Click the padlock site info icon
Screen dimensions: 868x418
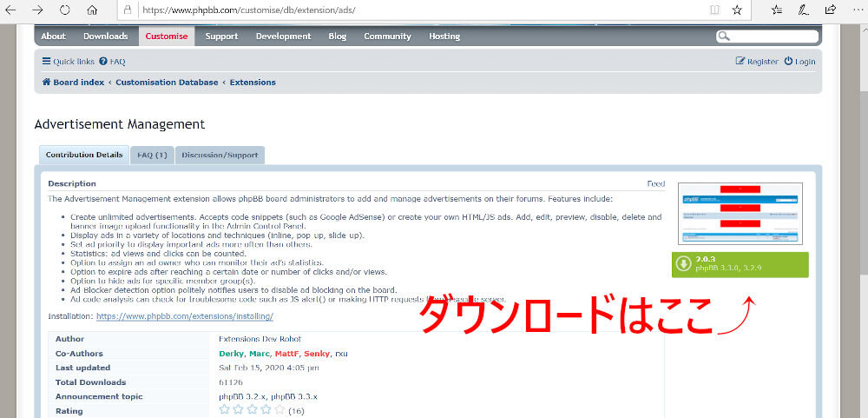pyautogui.click(x=128, y=10)
